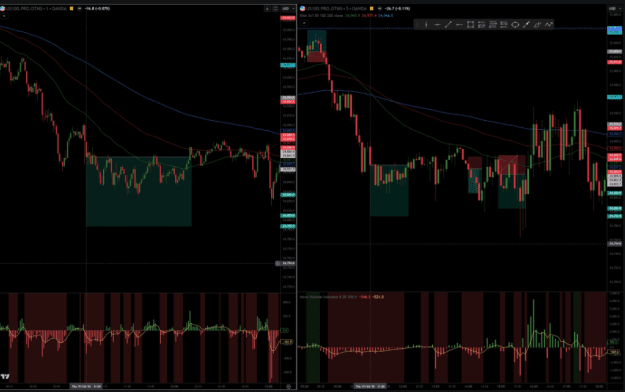
Task: Open right chart USD currency dropdown
Action: point(614,8)
